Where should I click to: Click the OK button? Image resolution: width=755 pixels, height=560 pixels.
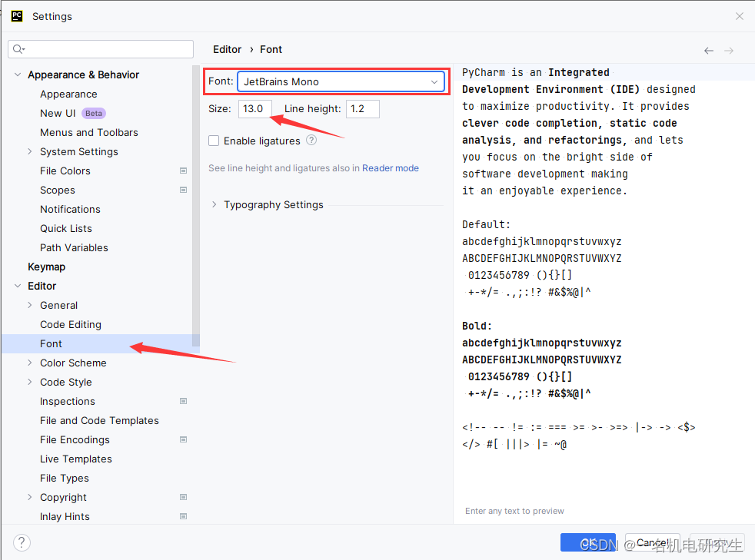click(588, 542)
